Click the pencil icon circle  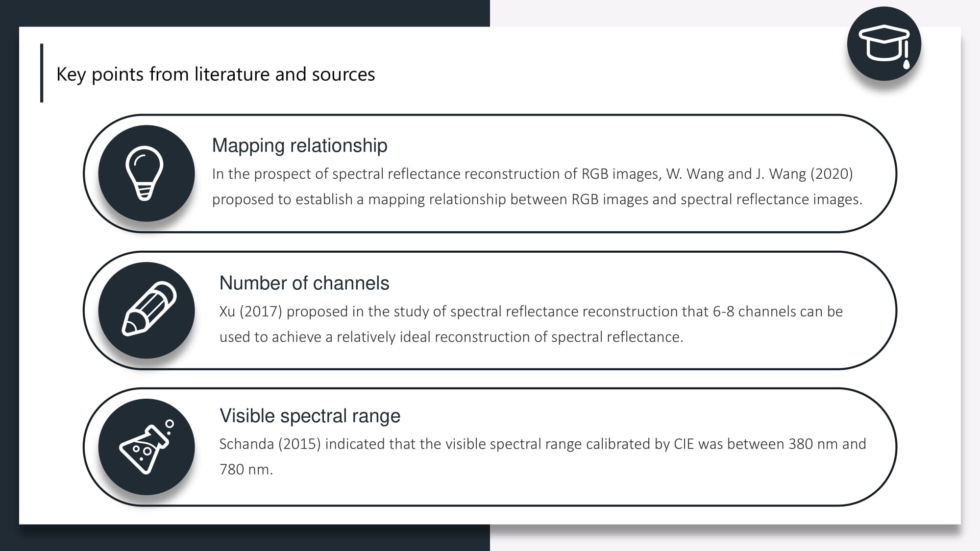point(147,310)
